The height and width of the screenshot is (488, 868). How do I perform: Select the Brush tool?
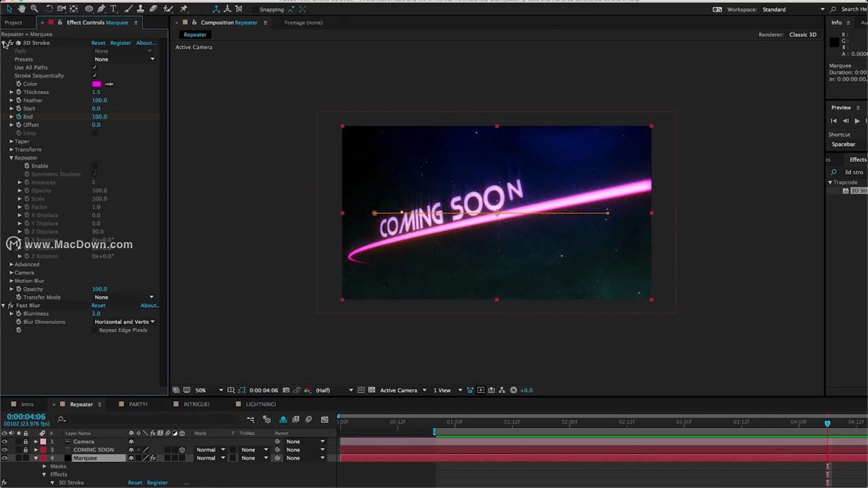click(129, 8)
